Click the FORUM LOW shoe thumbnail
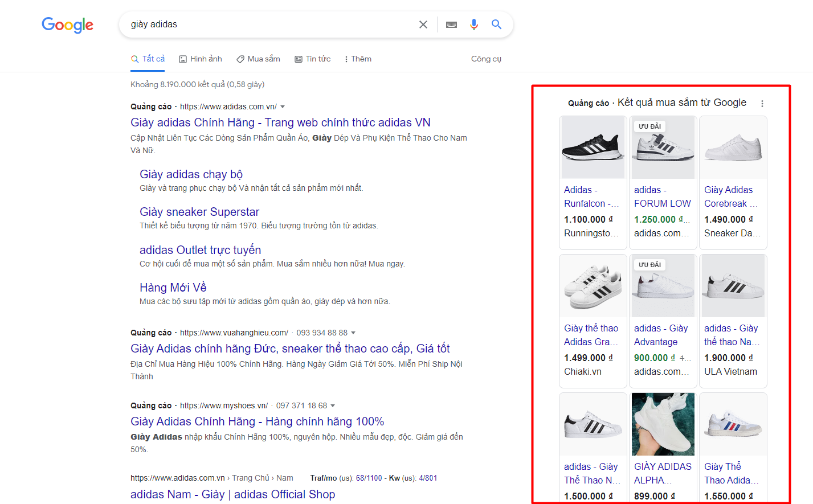 click(x=663, y=147)
